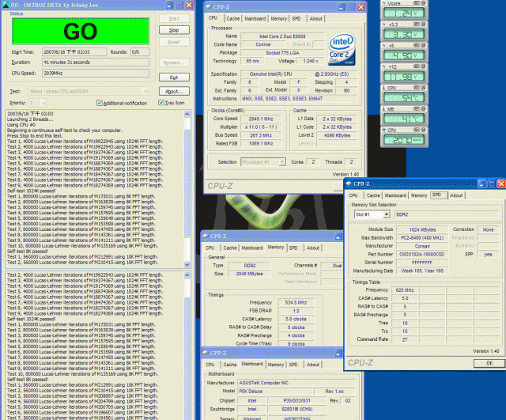The height and width of the screenshot is (420, 506).
Task: Click the About... button in ORTHOS
Action: pyautogui.click(x=174, y=92)
